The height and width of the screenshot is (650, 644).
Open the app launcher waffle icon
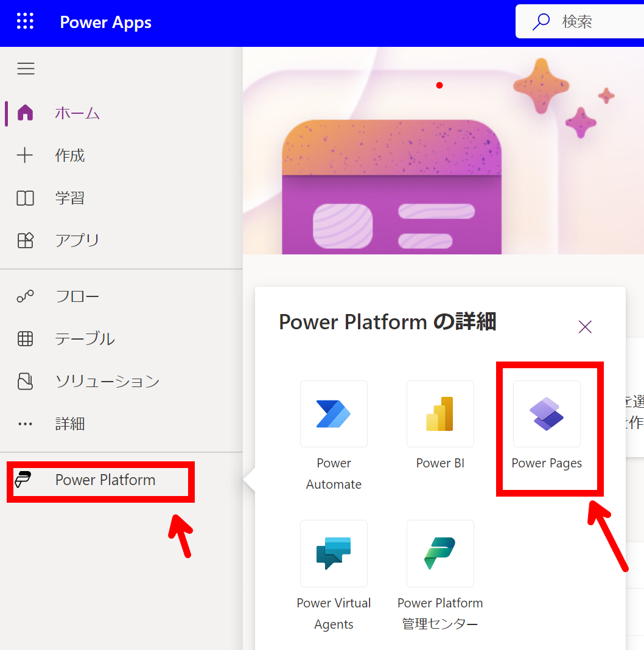pyautogui.click(x=25, y=21)
